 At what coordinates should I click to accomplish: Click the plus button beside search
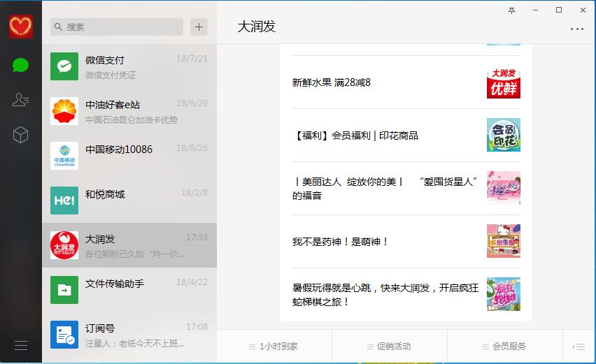tap(199, 27)
